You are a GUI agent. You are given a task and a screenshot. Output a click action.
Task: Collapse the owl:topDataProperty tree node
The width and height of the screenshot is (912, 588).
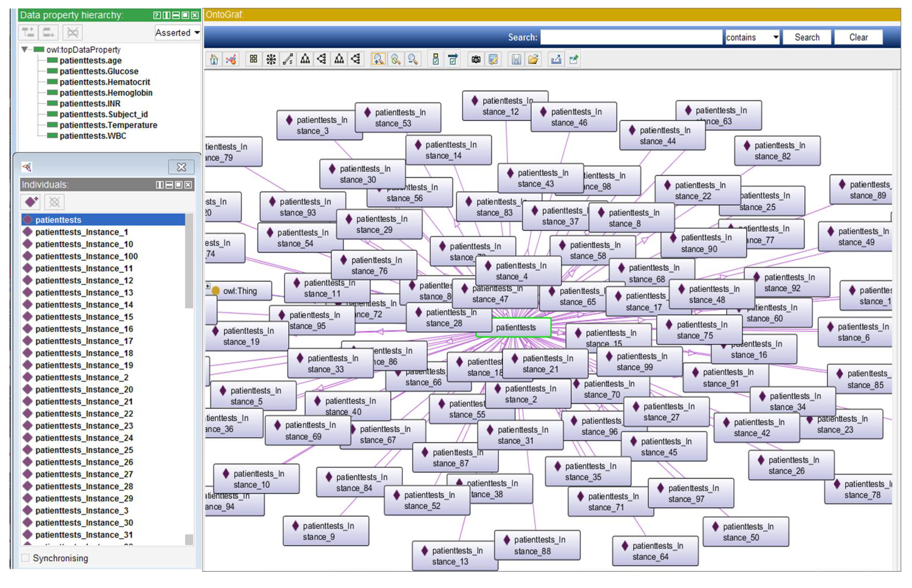coord(25,50)
